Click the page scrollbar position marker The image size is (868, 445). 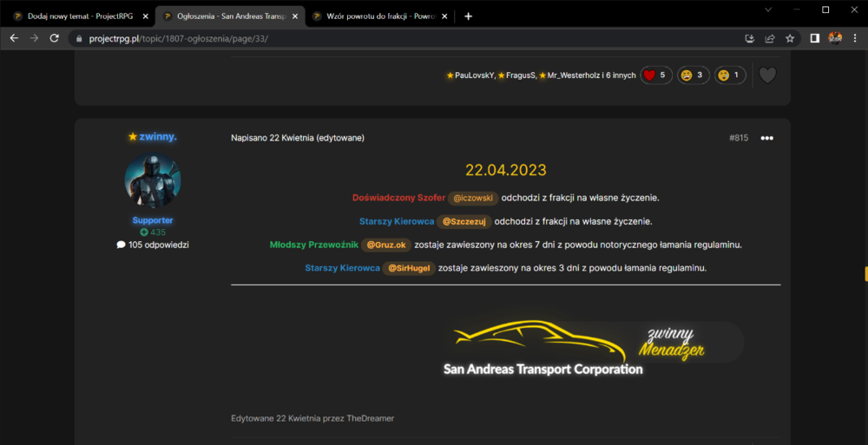(865, 274)
